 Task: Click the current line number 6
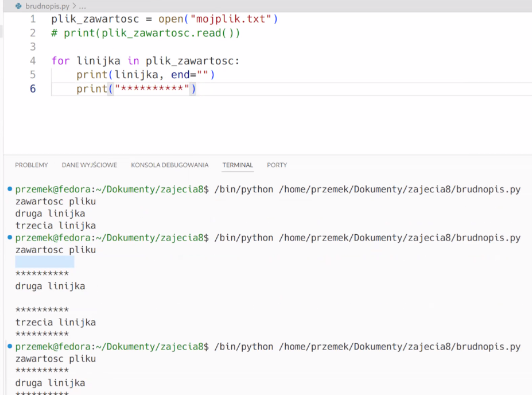33,89
